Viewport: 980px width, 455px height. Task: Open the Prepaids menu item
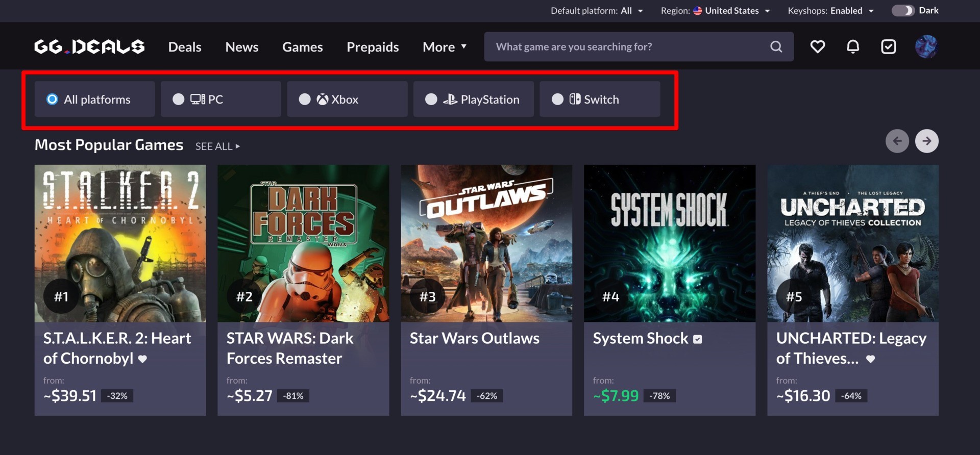point(373,47)
